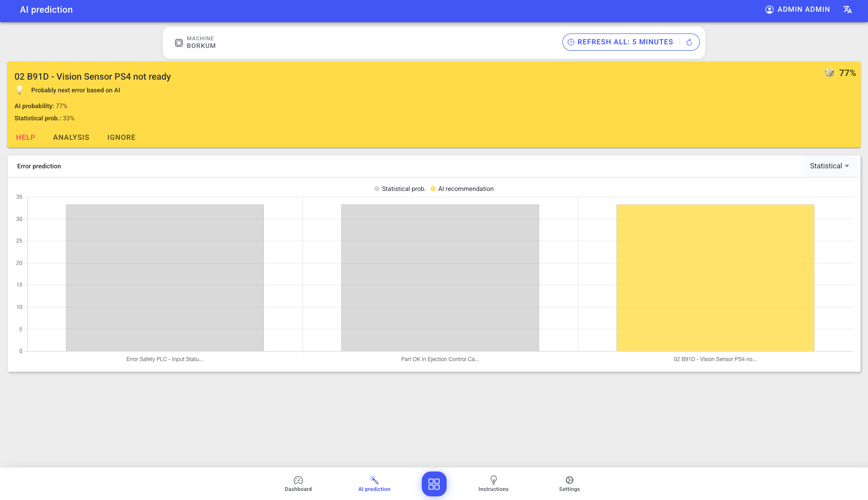Click Part OK in Ejection Control axis label
This screenshot has height=500, width=868.
440,359
